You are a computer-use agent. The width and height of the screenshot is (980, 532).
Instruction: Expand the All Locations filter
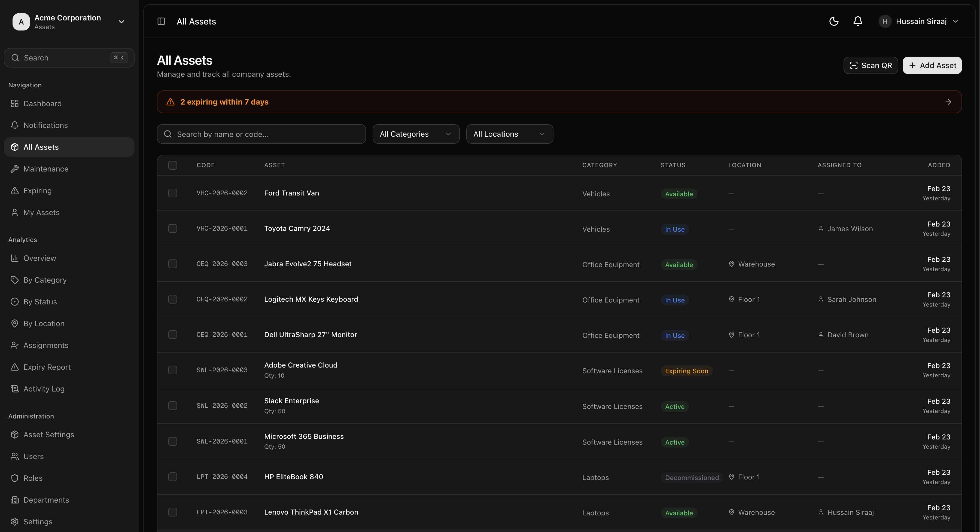[x=509, y=134]
